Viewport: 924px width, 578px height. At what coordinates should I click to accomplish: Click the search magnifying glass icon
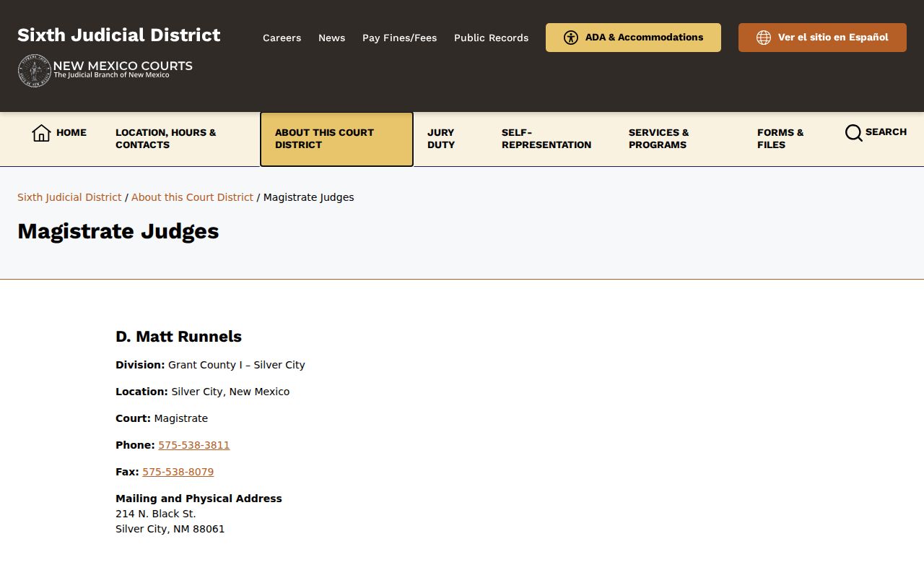853,133
